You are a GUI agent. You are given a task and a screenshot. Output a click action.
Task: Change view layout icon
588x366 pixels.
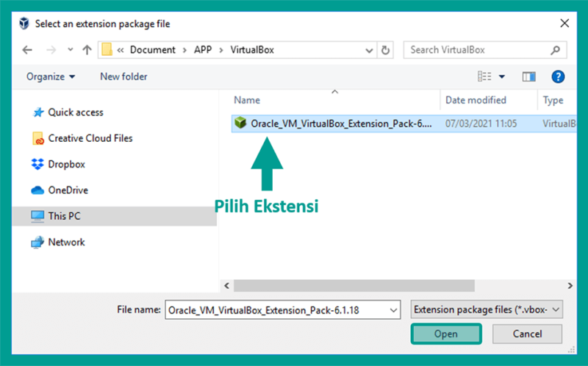pos(484,76)
